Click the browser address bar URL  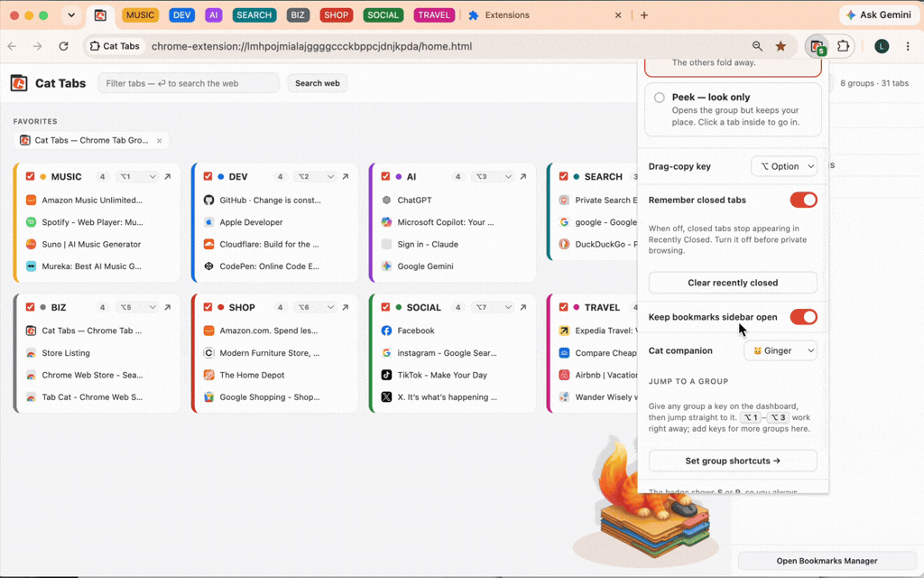[311, 46]
